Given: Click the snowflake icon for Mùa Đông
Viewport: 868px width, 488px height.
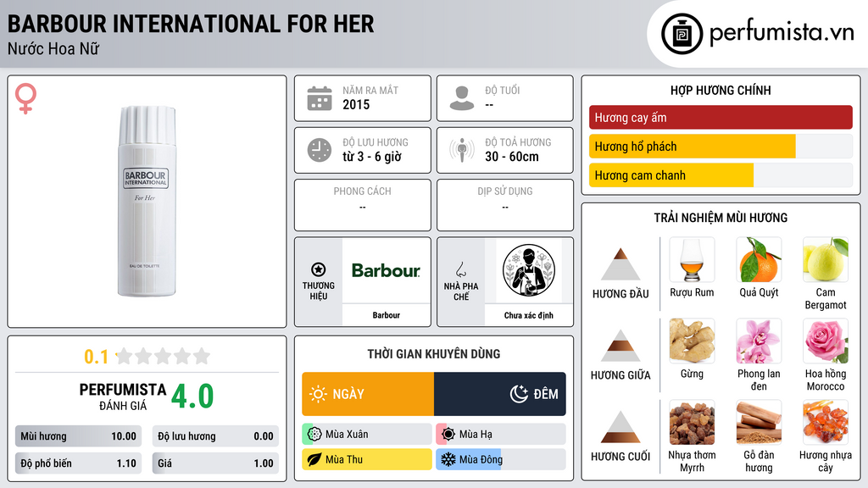Looking at the screenshot, I should pyautogui.click(x=448, y=459).
